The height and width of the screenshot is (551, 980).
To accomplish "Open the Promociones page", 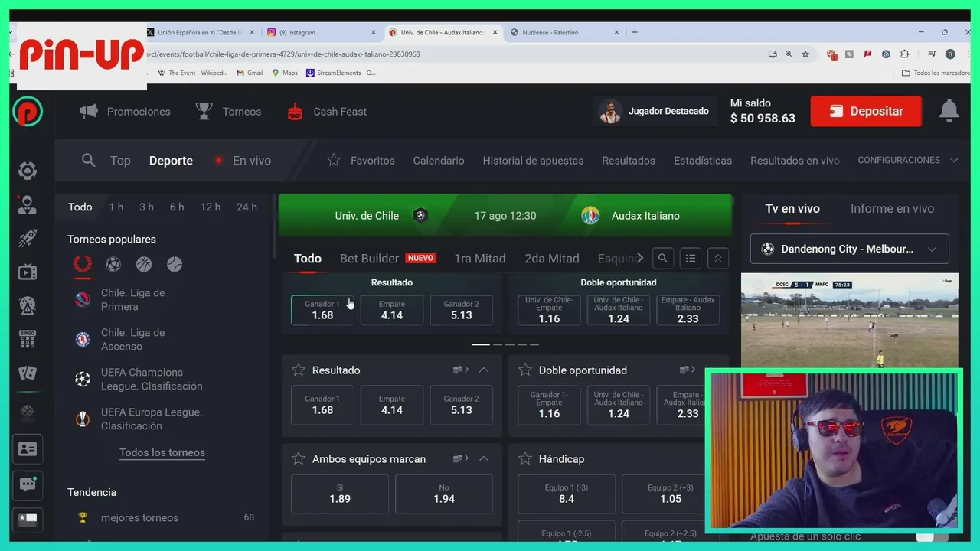I will [x=125, y=111].
